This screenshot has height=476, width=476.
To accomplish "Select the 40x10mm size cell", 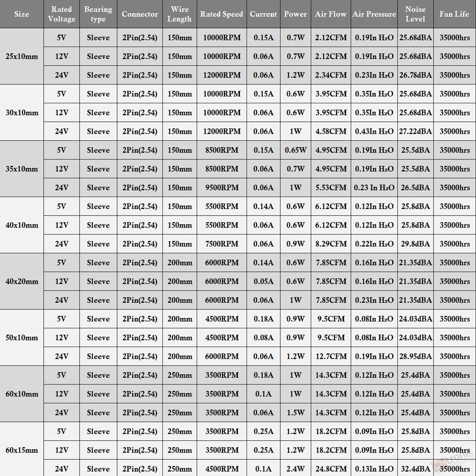I will 21,225.
